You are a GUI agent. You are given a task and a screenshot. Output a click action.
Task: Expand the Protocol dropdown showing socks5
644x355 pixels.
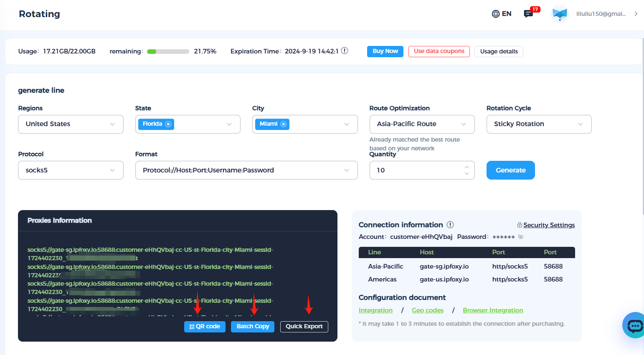pos(70,170)
